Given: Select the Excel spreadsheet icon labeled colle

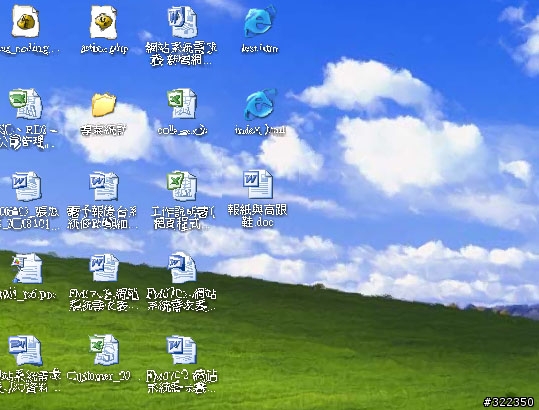Looking at the screenshot, I should (182, 104).
